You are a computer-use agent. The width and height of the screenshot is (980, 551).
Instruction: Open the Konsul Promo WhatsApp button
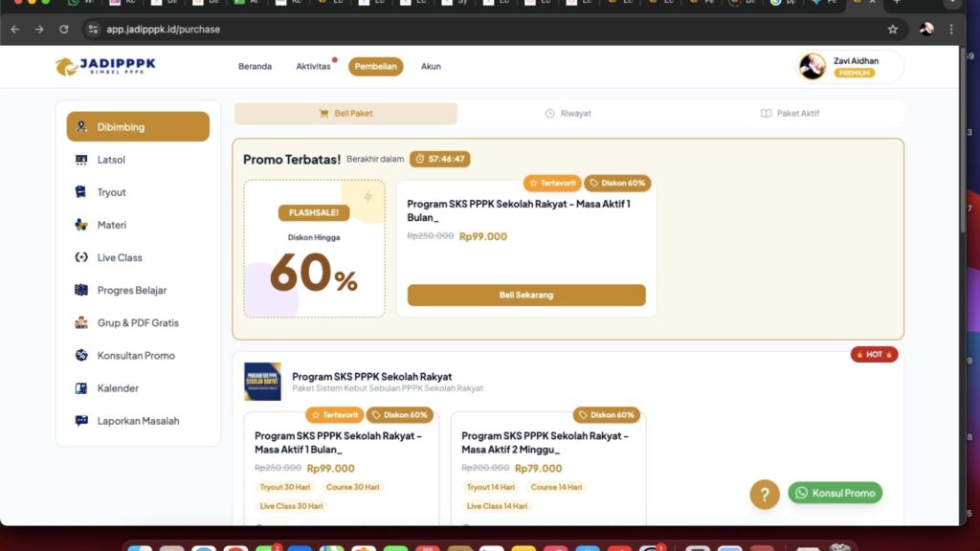coord(835,493)
